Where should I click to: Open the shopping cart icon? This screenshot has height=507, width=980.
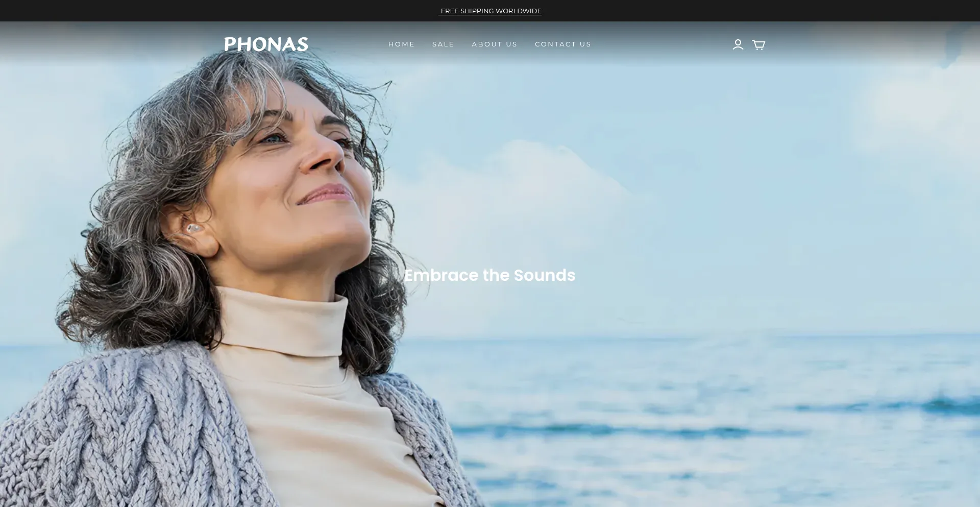tap(758, 45)
